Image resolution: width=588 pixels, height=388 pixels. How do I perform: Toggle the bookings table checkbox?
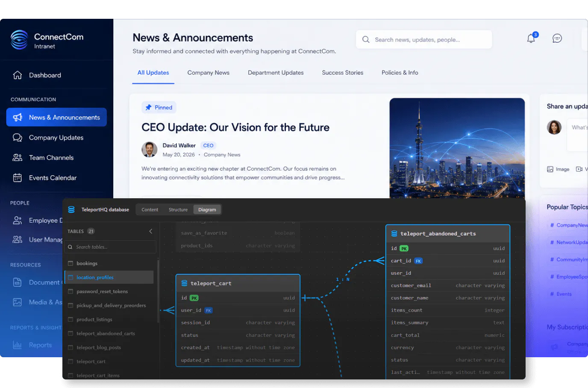[71, 263]
